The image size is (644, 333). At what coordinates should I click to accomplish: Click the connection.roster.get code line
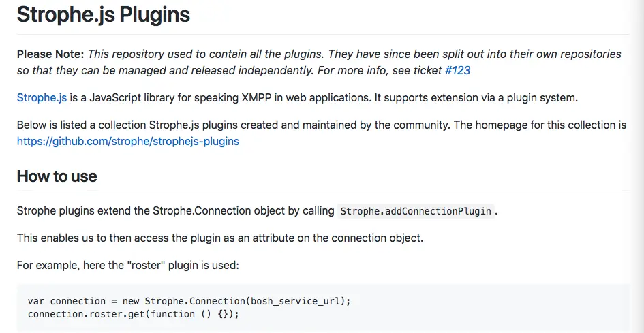tap(133, 314)
